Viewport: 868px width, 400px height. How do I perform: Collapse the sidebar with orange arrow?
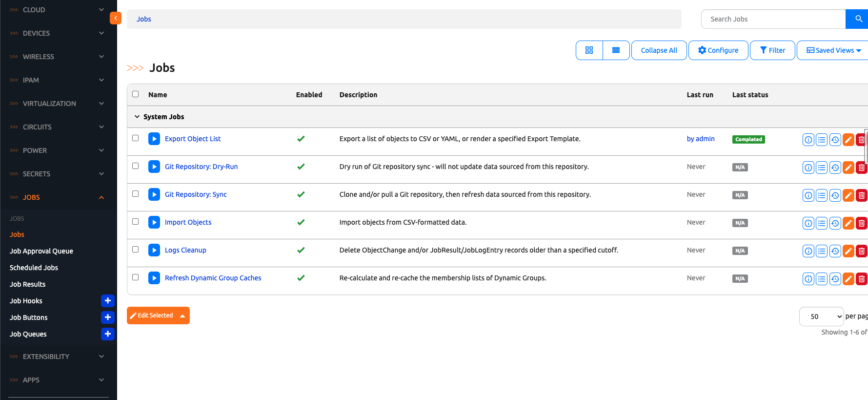[x=116, y=18]
